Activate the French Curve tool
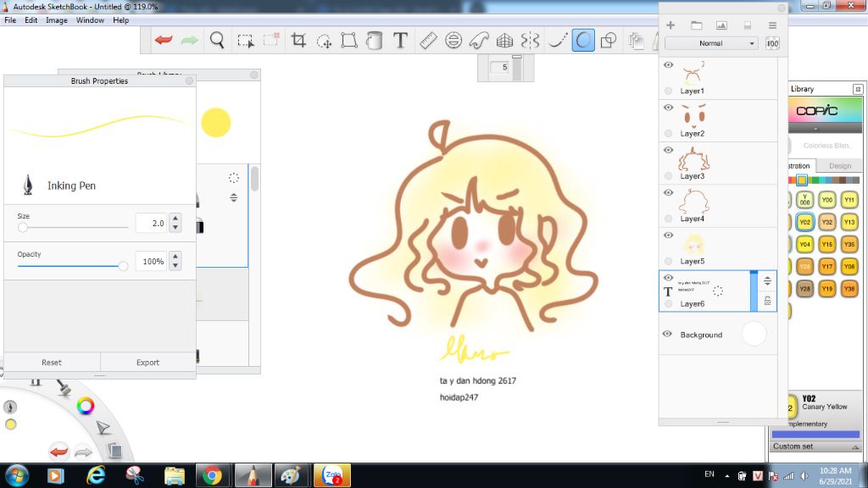 click(x=479, y=41)
